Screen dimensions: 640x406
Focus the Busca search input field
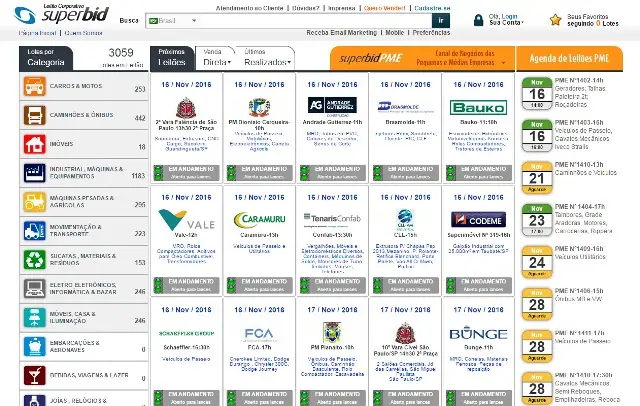click(316, 20)
